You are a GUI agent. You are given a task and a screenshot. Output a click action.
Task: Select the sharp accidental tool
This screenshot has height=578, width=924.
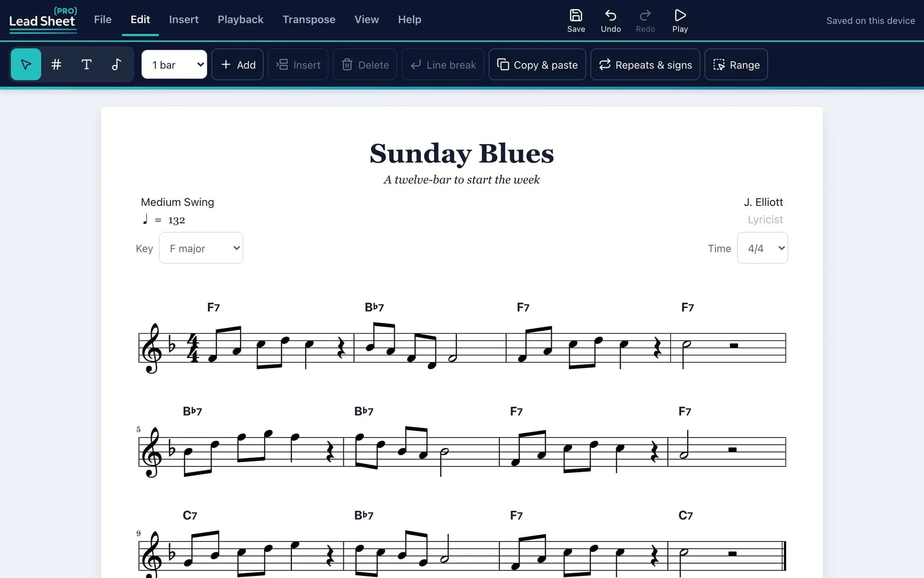(56, 65)
